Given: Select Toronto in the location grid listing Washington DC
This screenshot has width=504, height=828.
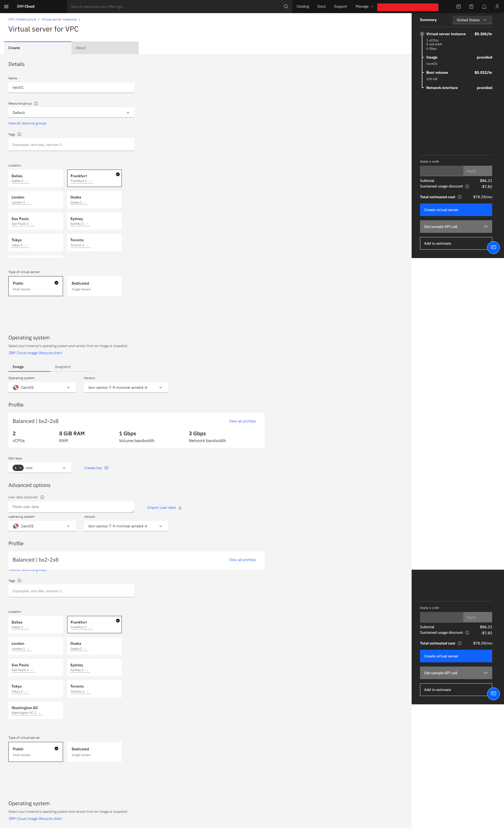Looking at the screenshot, I should click(x=94, y=689).
